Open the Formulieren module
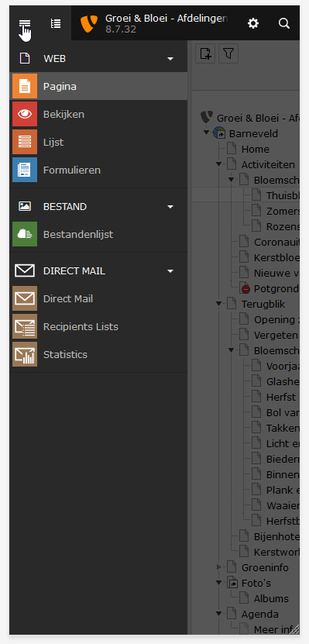The height and width of the screenshot is (644, 309). pos(98,170)
